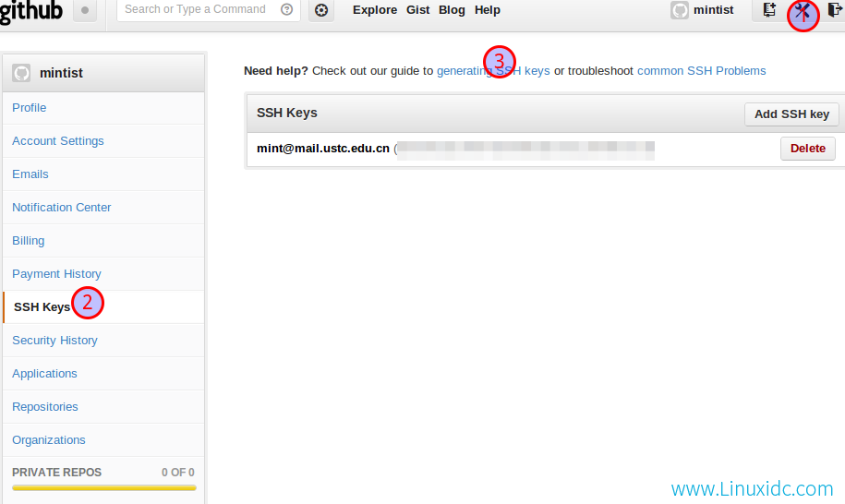Click the sign out icon

click(835, 9)
